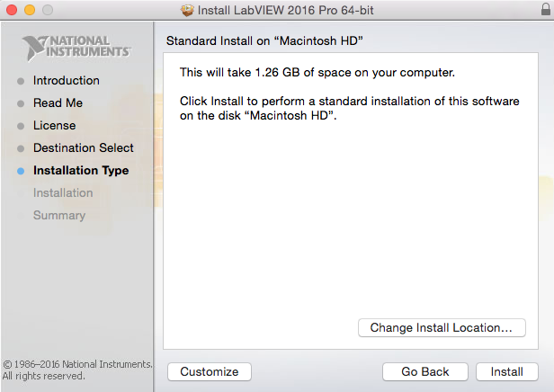The image size is (554, 392).
Task: Click the dimmed Summary step
Action: click(59, 216)
